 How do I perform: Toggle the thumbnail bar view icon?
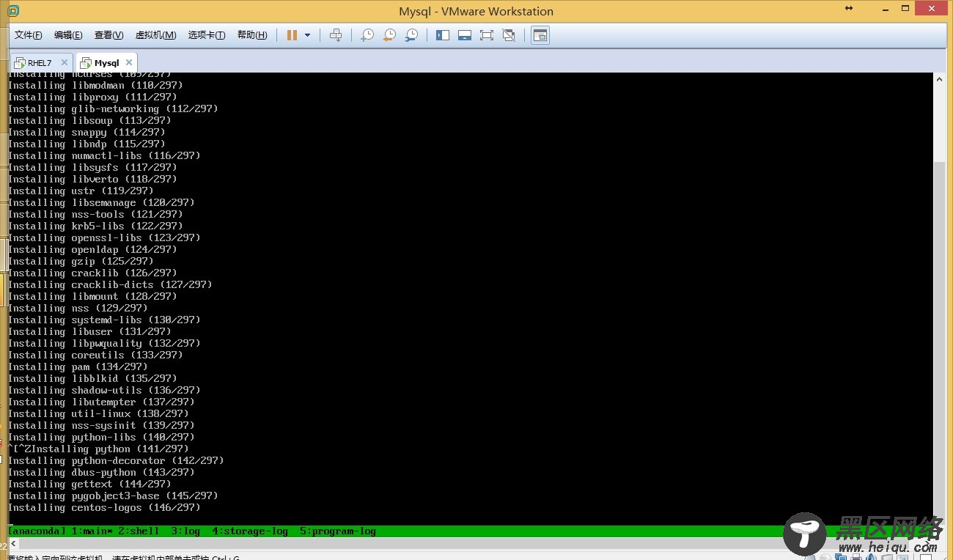(465, 35)
